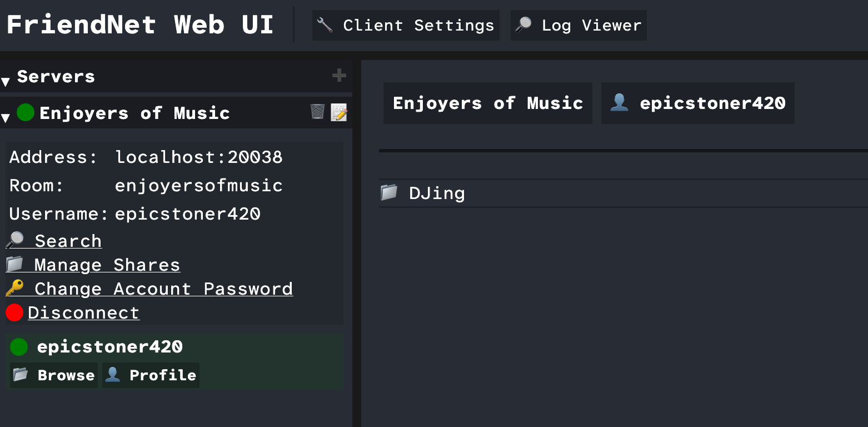Click the plus icon to add server
868x427 pixels.
pyautogui.click(x=339, y=76)
